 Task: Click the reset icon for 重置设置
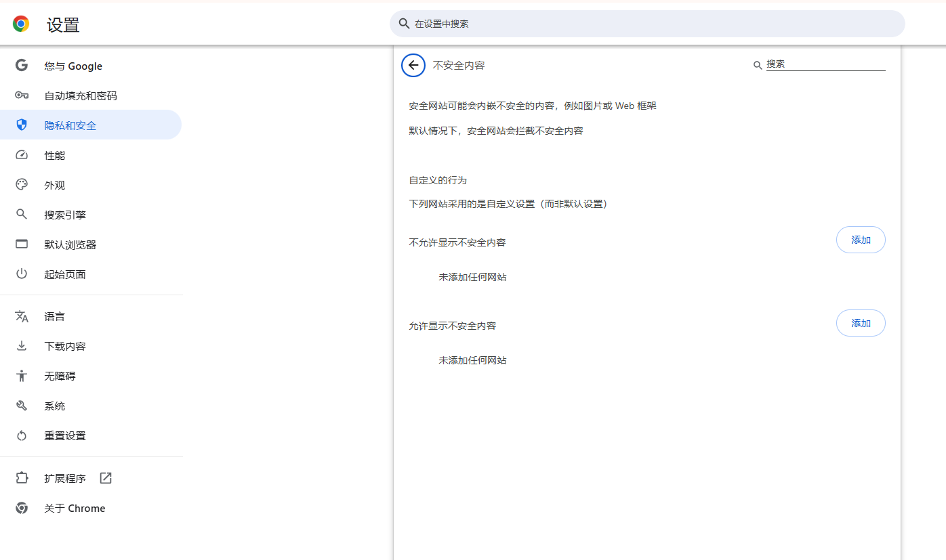tap(22, 435)
